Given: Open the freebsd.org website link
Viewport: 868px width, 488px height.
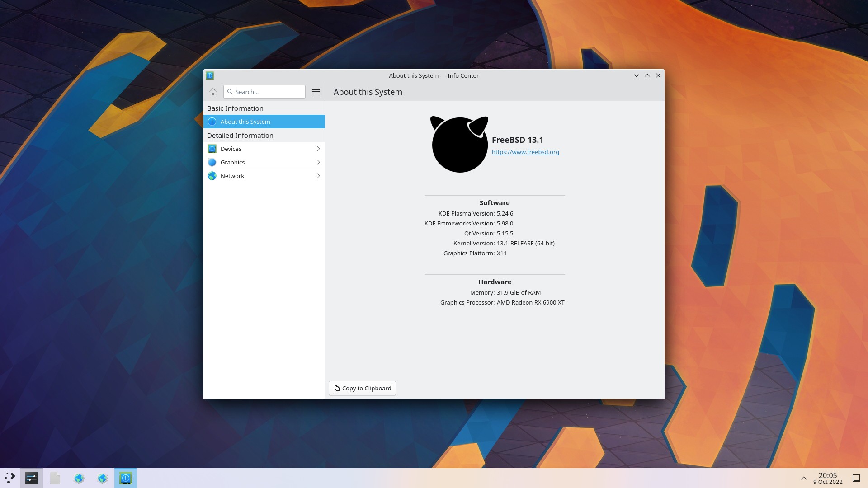Looking at the screenshot, I should coord(525,152).
